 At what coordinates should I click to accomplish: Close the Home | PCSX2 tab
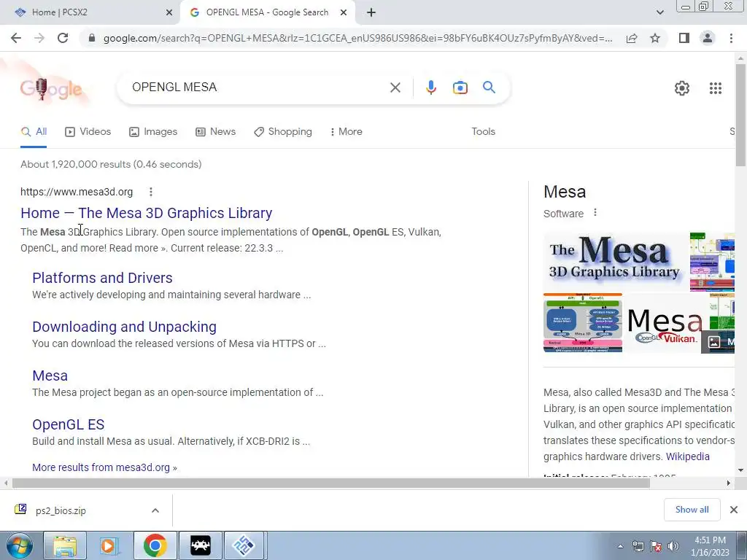(169, 12)
